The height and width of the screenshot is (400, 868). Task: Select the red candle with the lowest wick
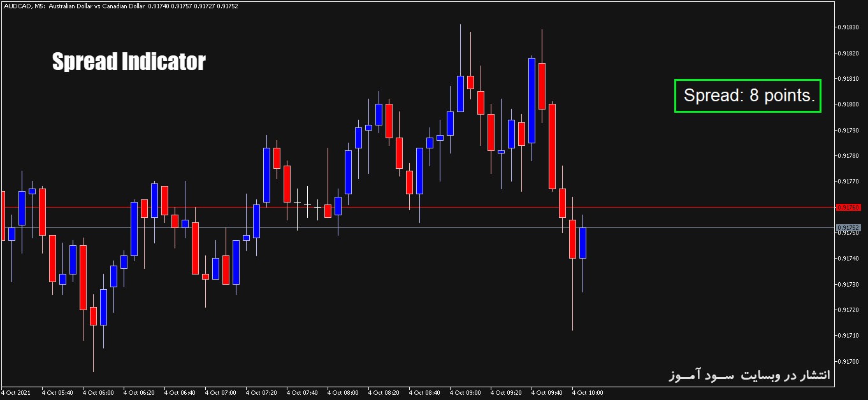[572, 239]
